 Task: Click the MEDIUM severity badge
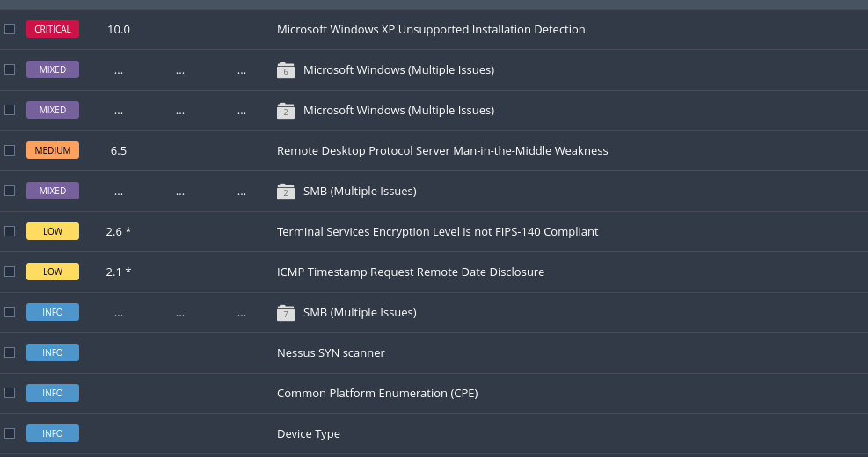53,151
